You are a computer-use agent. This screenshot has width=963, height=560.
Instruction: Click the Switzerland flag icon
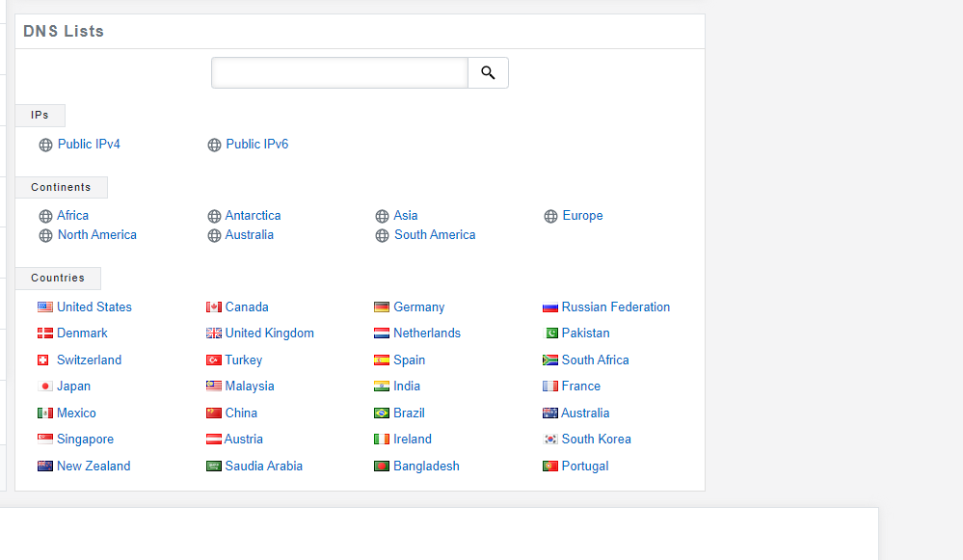coord(43,360)
